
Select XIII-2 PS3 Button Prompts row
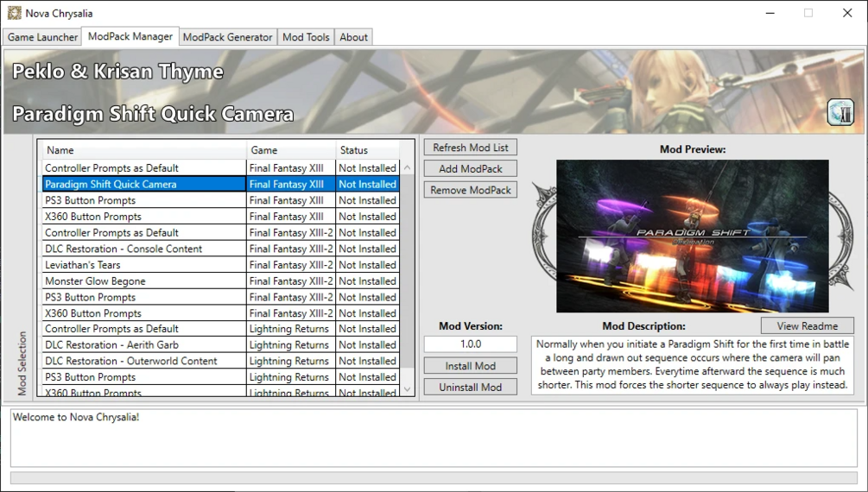click(221, 297)
